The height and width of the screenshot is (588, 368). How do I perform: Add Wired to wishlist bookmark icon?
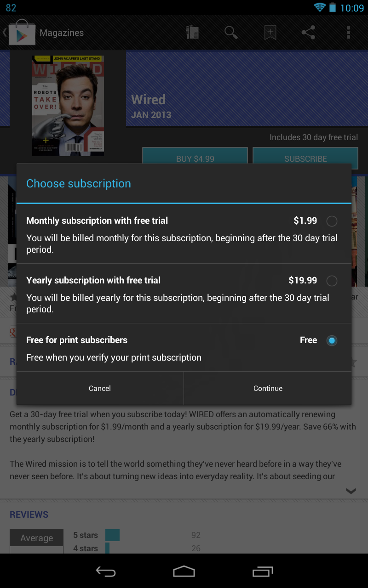click(270, 32)
